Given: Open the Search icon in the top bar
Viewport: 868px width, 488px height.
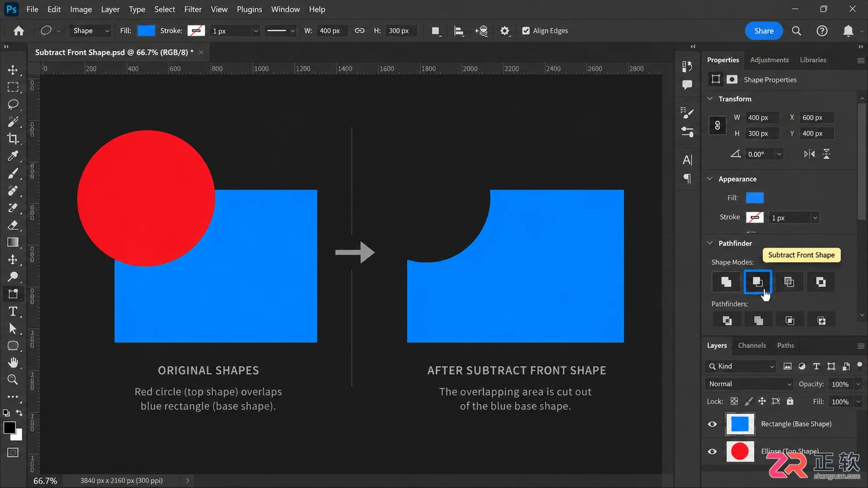Looking at the screenshot, I should 796,31.
